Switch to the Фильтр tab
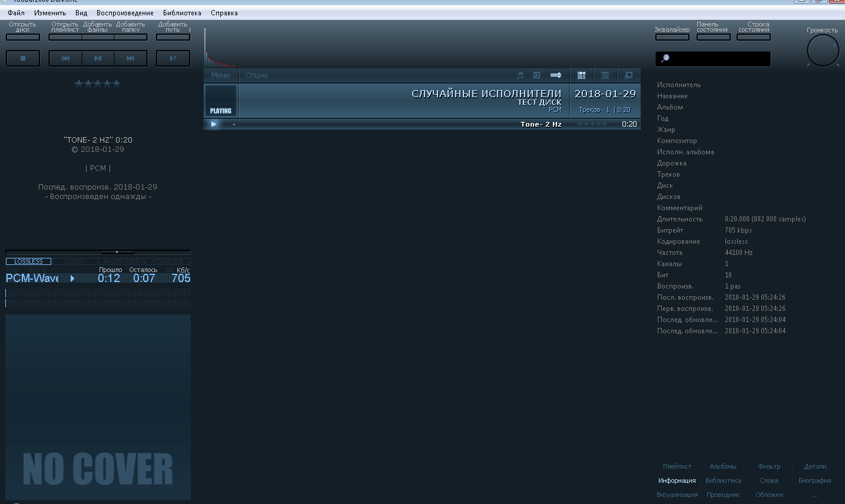The image size is (845, 504). [x=769, y=466]
